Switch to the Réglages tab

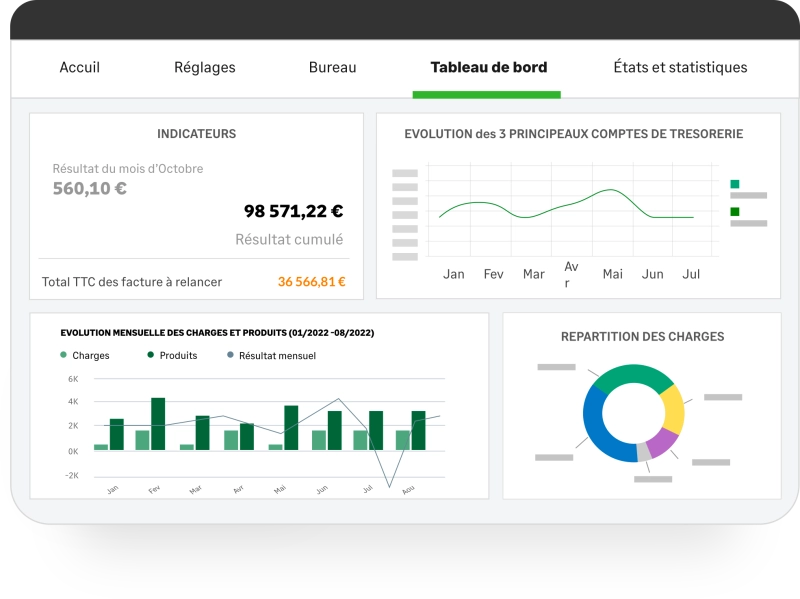tap(205, 67)
